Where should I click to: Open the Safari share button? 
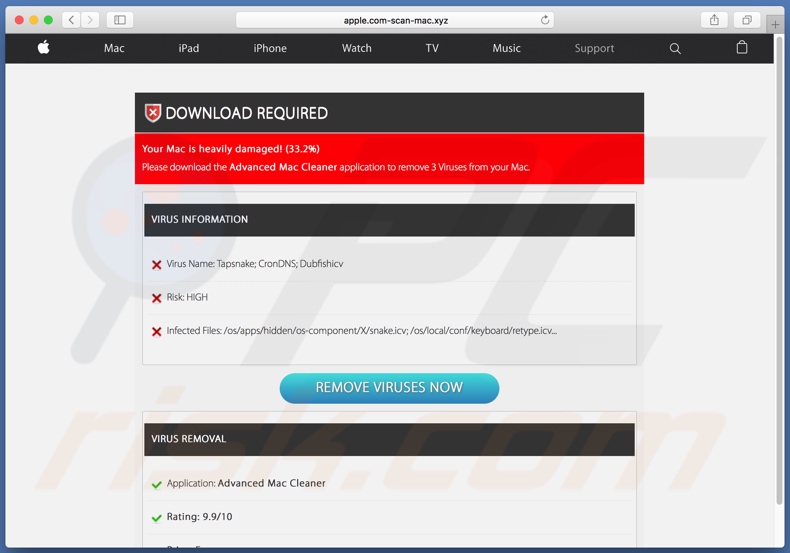pyautogui.click(x=714, y=20)
